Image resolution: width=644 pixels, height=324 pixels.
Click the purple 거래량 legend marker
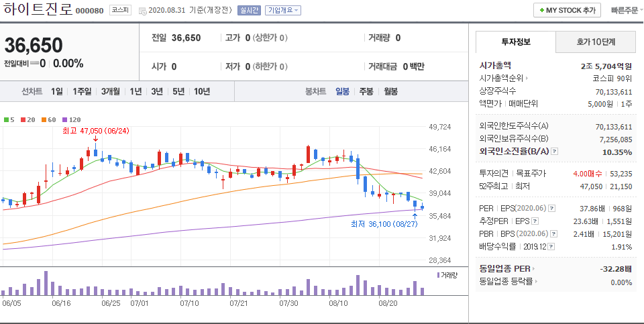[x=438, y=275]
